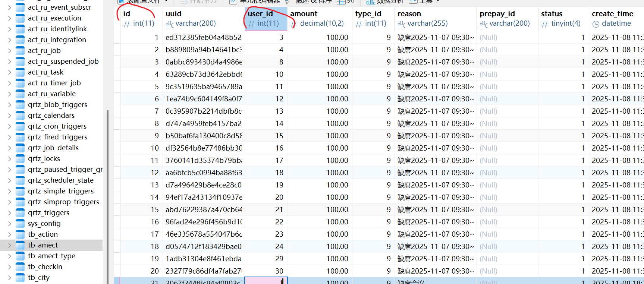This screenshot has width=644, height=284.
Task: Click the amount column header
Action: click(320, 19)
